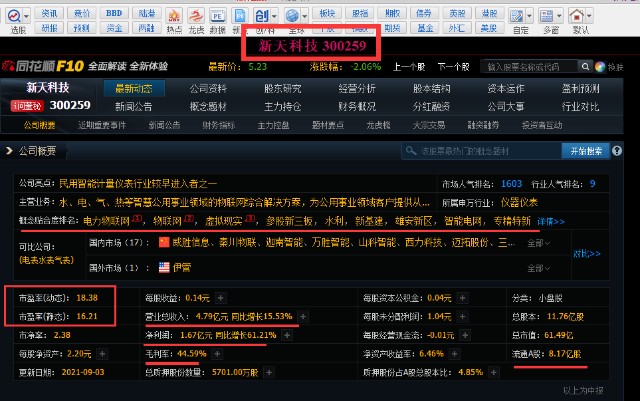Click the 港股 toolbar button
Image resolution: width=640 pixels, height=401 pixels.
(x=489, y=13)
